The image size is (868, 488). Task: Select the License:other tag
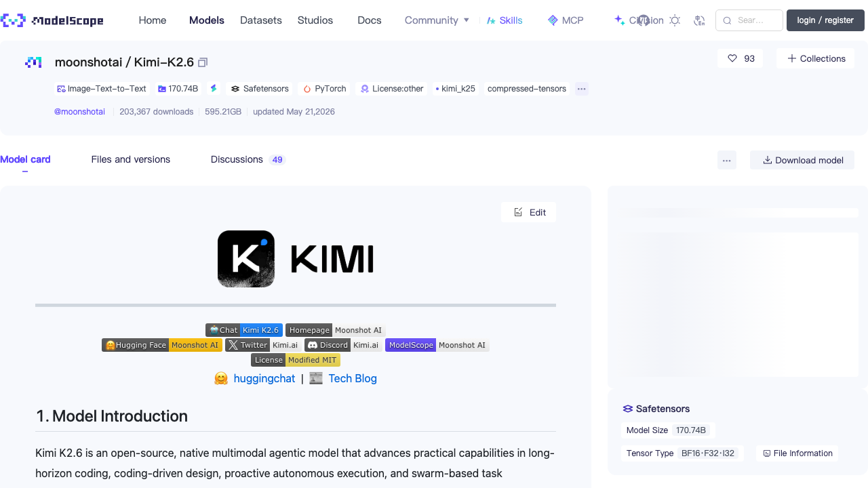pos(392,89)
